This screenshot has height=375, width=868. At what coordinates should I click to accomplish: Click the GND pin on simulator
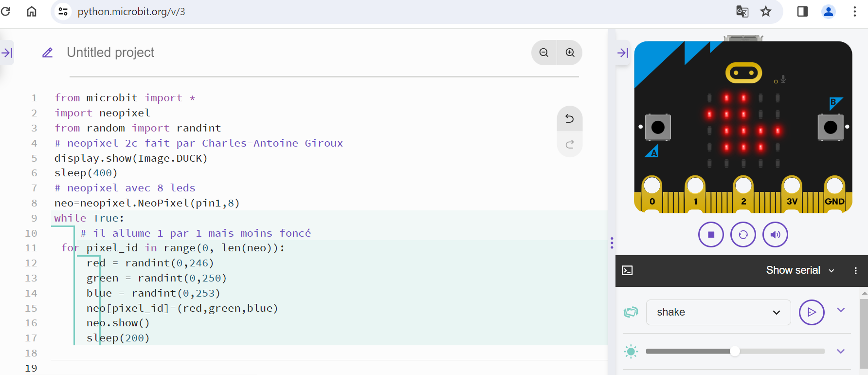point(834,194)
